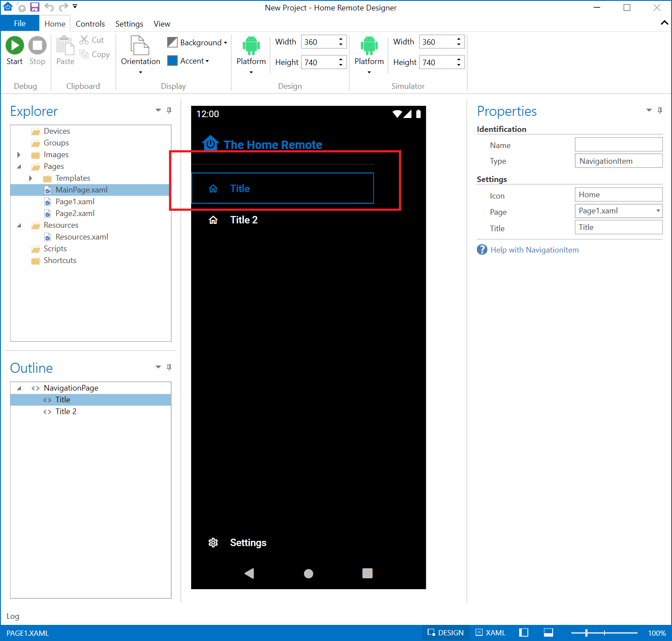Viewport: 672px width, 641px height.
Task: Open the File menu
Action: coord(20,24)
